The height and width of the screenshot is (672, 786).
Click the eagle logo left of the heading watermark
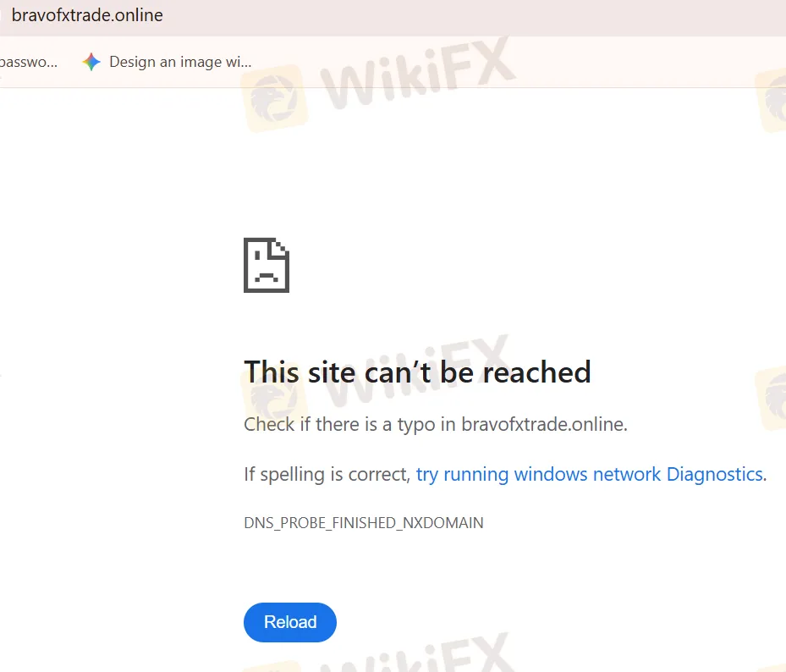273,396
